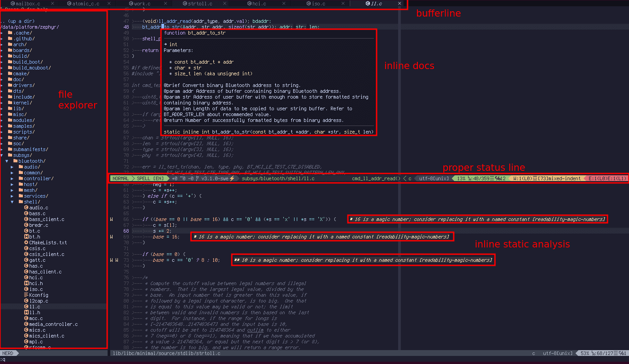Close the iso.c buffer tab

[343, 4]
